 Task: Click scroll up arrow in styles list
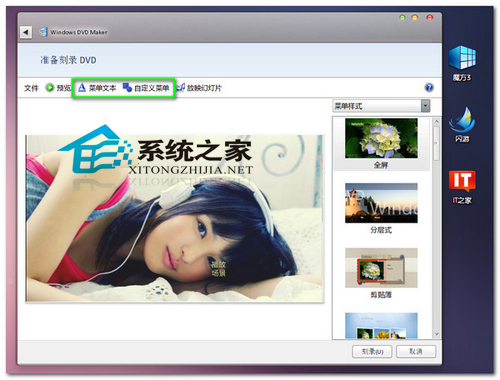coord(436,121)
